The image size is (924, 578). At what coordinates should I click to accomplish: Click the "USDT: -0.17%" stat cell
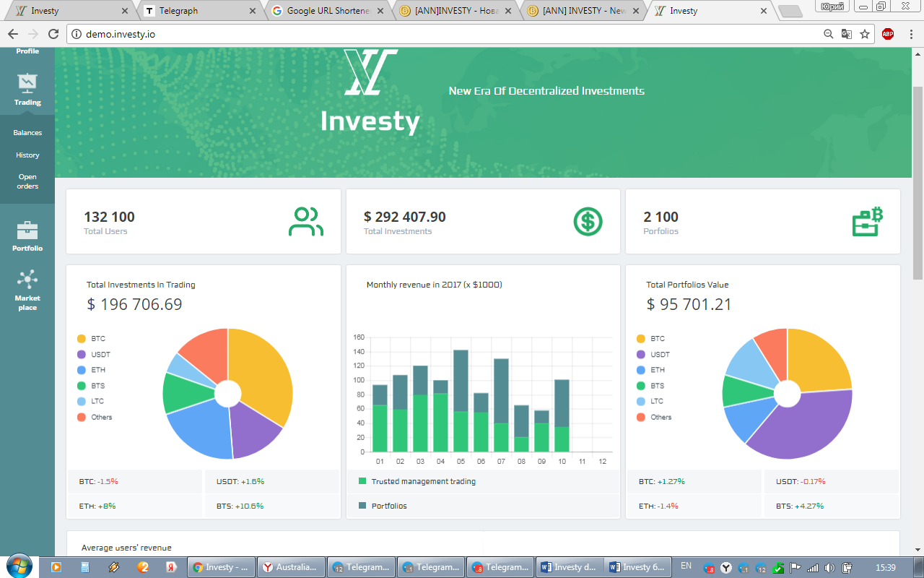point(832,481)
